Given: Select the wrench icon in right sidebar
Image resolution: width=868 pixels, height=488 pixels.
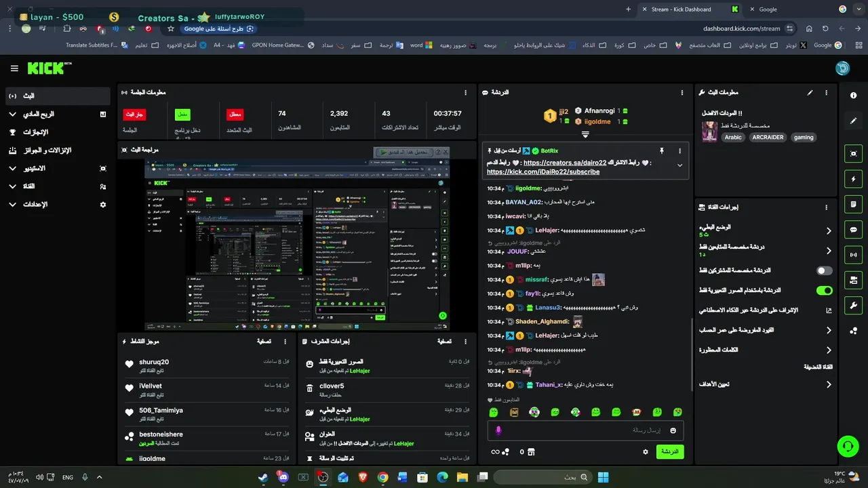Looking at the screenshot, I should (853, 305).
